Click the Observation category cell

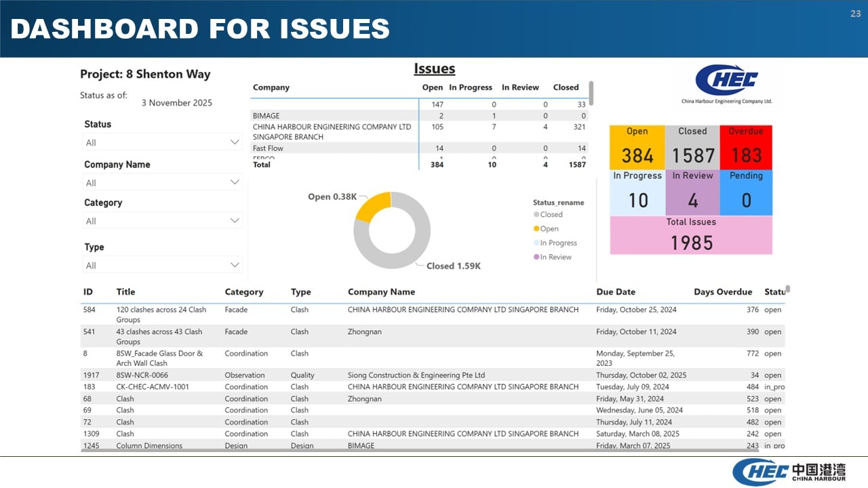245,375
